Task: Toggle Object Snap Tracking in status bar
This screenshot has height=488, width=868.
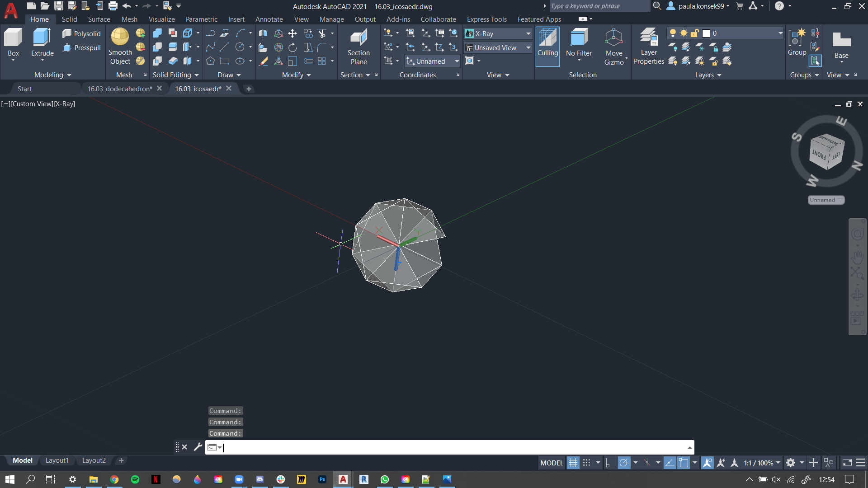Action: click(x=670, y=463)
